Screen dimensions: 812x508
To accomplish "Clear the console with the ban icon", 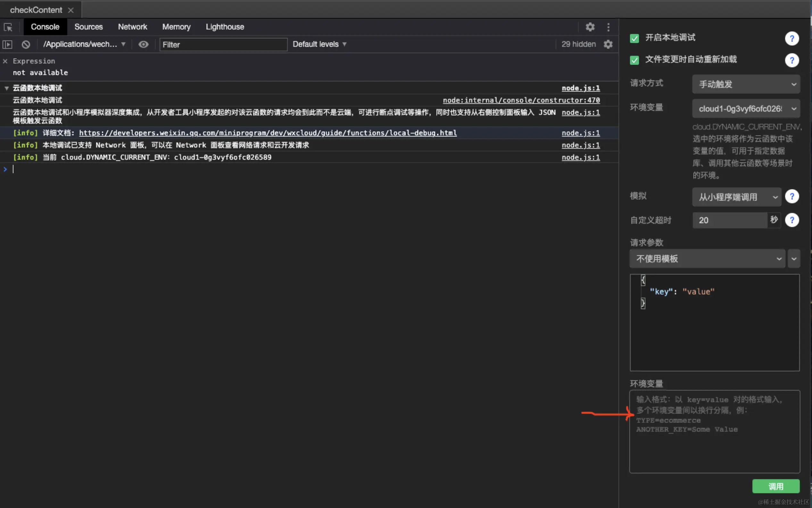I will point(26,44).
